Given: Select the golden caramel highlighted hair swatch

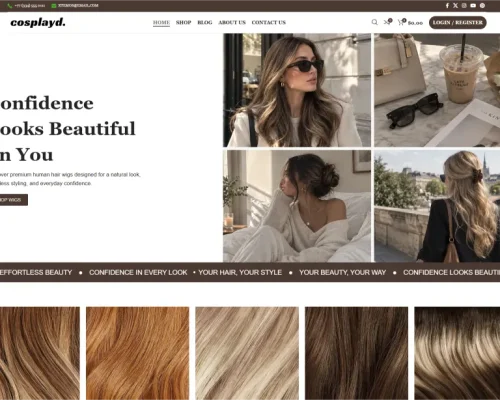Looking at the screenshot, I should tap(40, 353).
